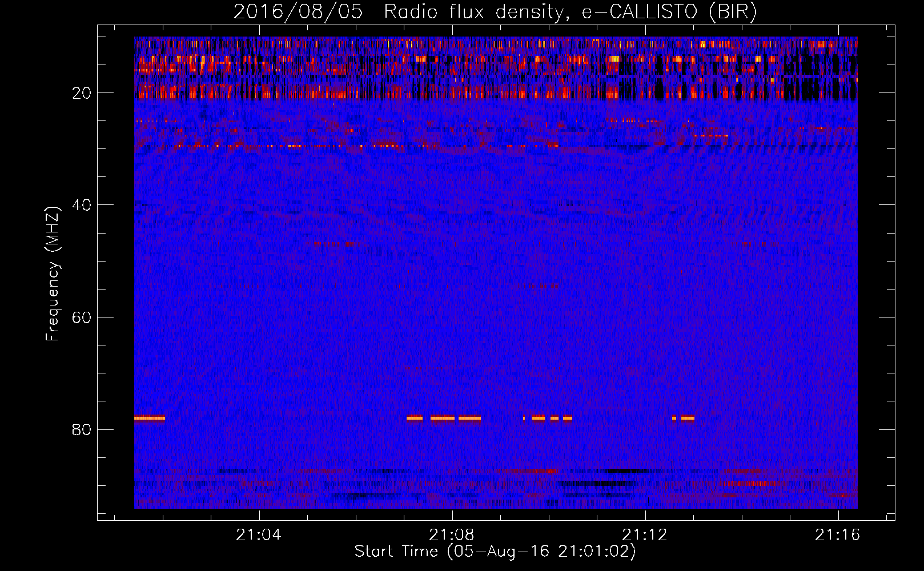Click the 80 MHz frequency tick label
Screen dimensions: 924x571
point(82,429)
